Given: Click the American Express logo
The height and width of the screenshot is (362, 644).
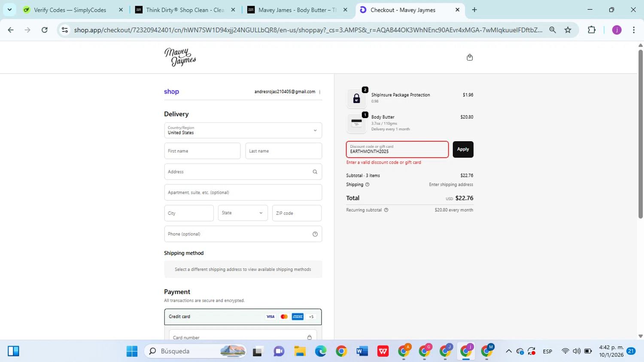Looking at the screenshot, I should tap(298, 316).
